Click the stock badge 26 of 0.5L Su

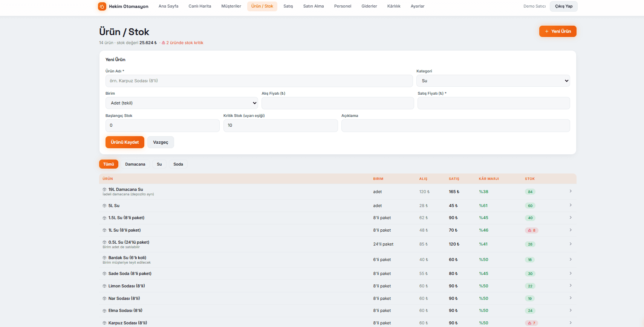(x=530, y=244)
